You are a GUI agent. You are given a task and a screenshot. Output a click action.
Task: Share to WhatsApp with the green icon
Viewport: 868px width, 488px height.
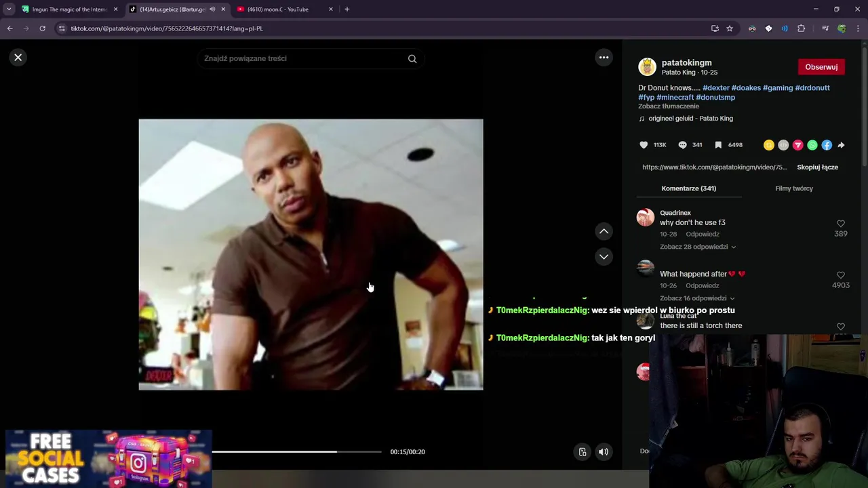[812, 145]
